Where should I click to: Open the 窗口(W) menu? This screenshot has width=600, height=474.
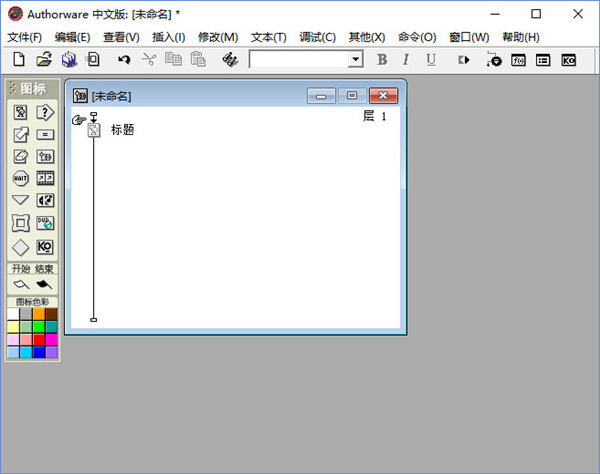pos(469,37)
